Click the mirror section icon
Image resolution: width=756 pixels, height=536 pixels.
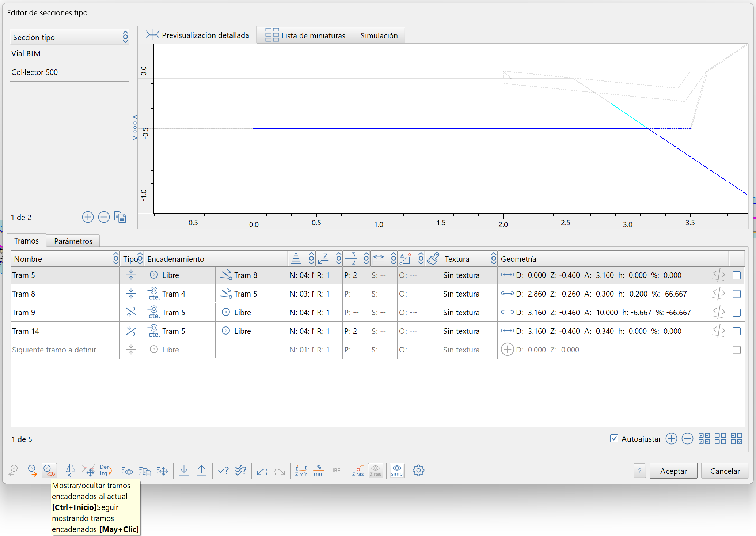tap(70, 470)
